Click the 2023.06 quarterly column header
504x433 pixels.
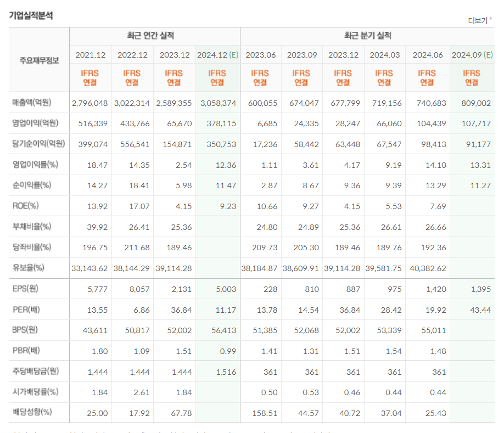260,55
